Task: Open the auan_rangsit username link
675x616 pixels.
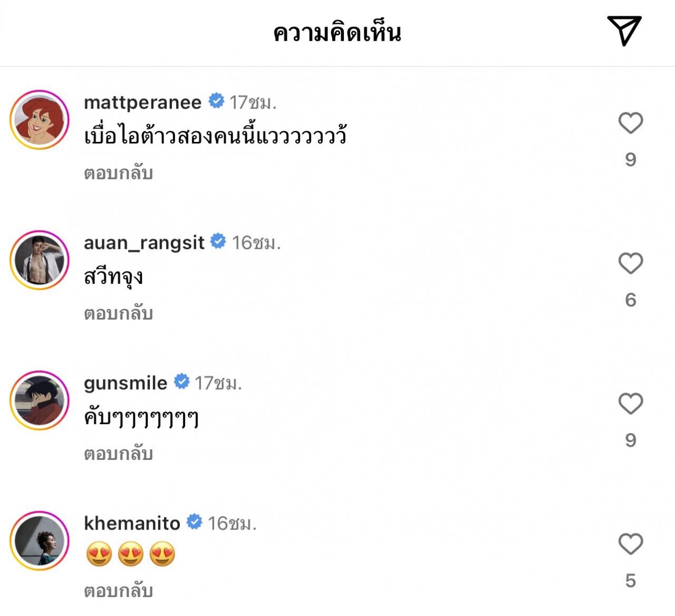Action: pos(144,242)
